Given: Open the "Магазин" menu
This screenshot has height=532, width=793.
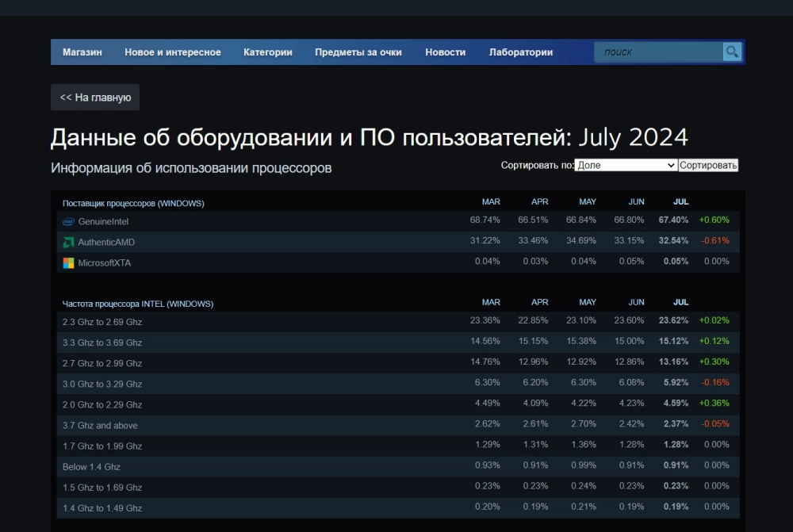Looking at the screenshot, I should click(x=82, y=52).
